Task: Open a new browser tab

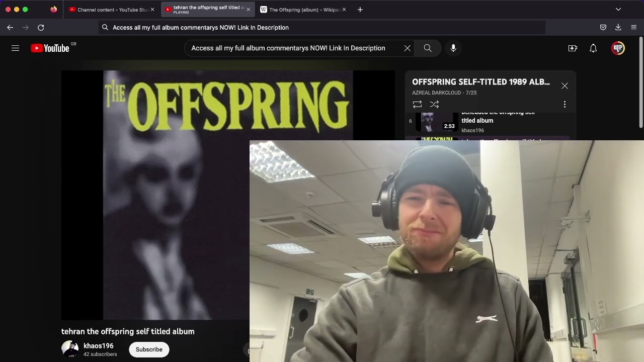Action: 360,10
